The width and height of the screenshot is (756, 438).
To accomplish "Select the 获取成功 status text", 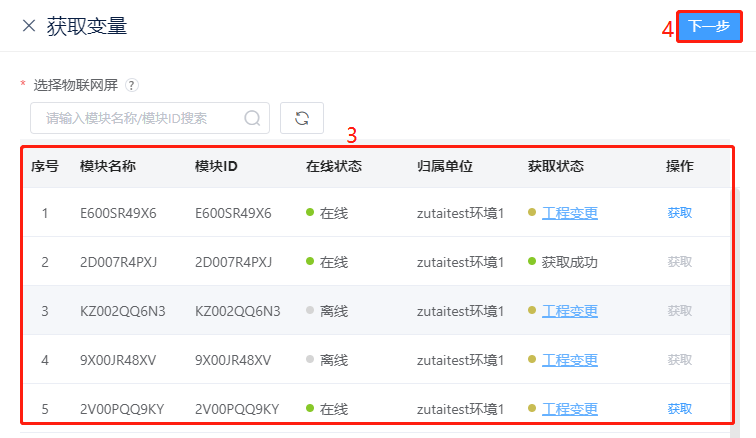I will coord(569,262).
